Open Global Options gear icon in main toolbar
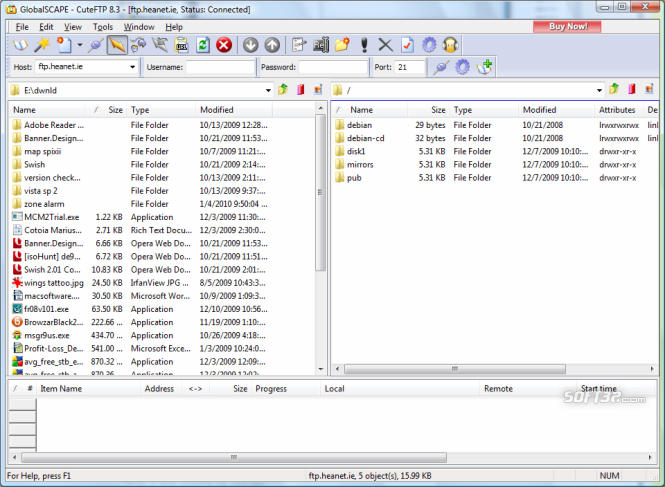Image resolution: width=665 pixels, height=487 pixels. coord(429,45)
